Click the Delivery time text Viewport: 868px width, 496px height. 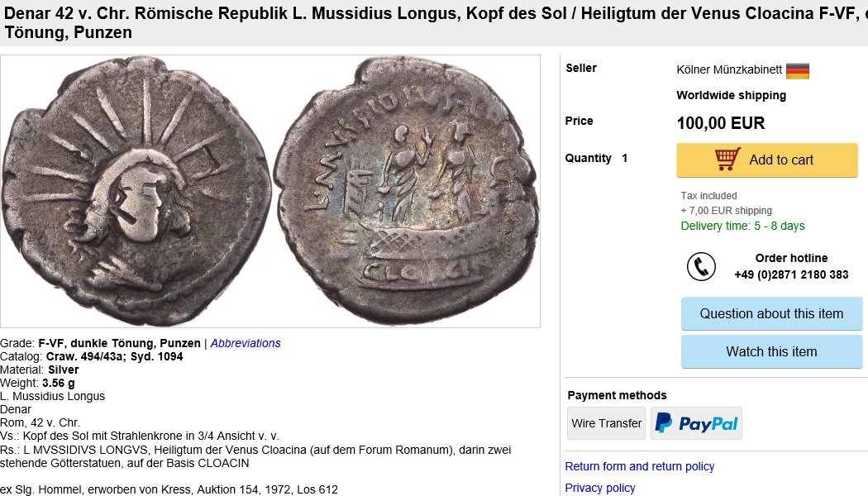(743, 226)
